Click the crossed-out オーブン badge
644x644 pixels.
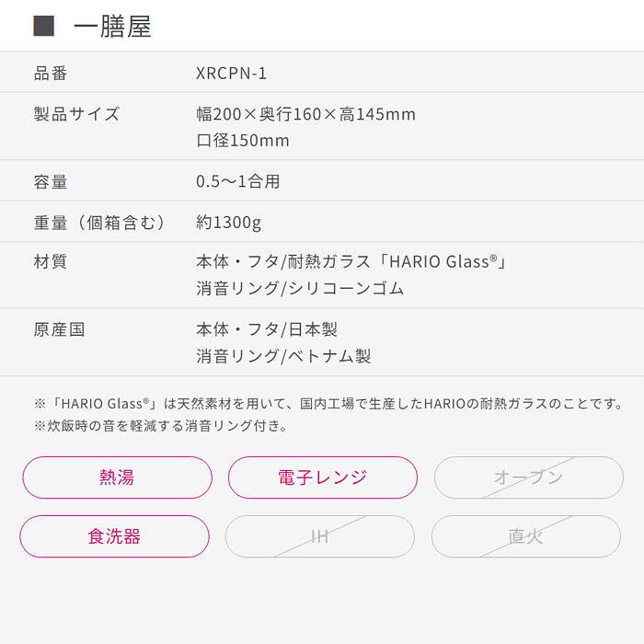coord(529,477)
